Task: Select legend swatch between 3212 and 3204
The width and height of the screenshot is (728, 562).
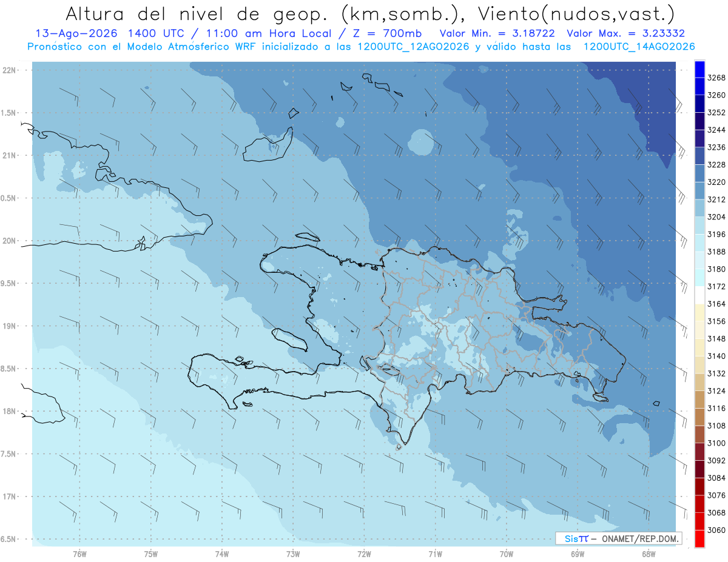Action: [699, 208]
